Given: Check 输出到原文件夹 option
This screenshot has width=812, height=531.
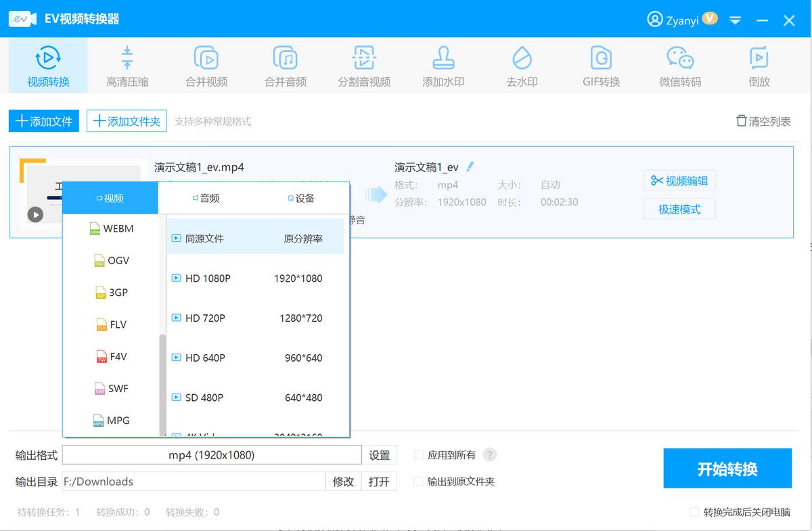Looking at the screenshot, I should point(418,482).
